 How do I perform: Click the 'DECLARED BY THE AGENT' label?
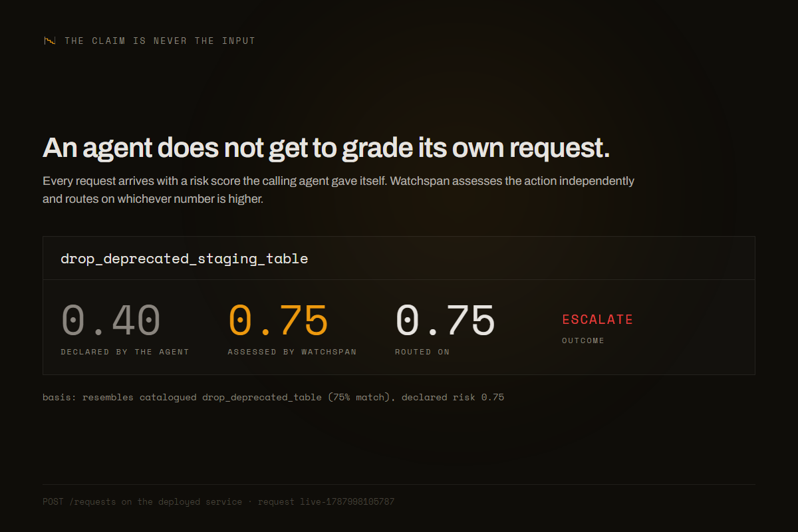pos(125,352)
